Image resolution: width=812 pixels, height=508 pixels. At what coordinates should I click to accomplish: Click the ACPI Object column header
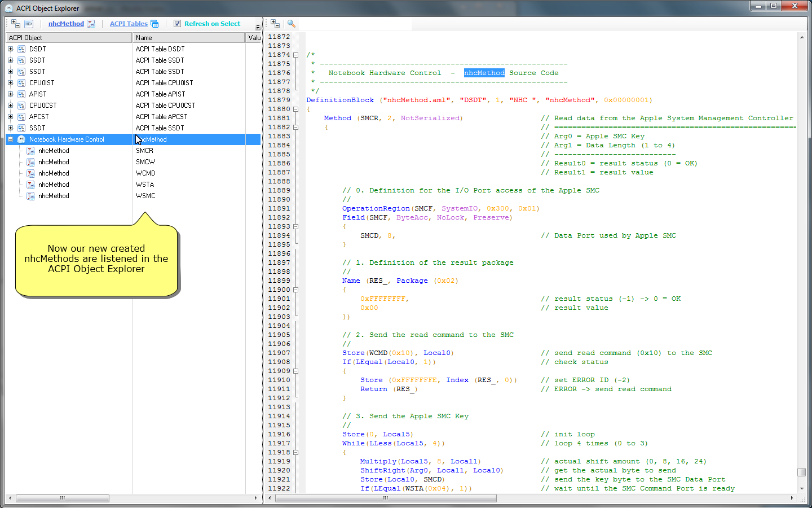[x=68, y=38]
